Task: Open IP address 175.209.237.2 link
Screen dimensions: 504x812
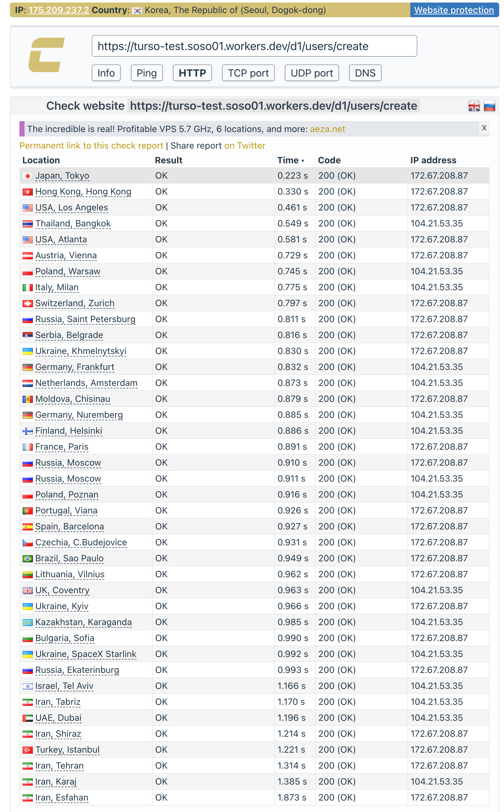Action: click(59, 10)
